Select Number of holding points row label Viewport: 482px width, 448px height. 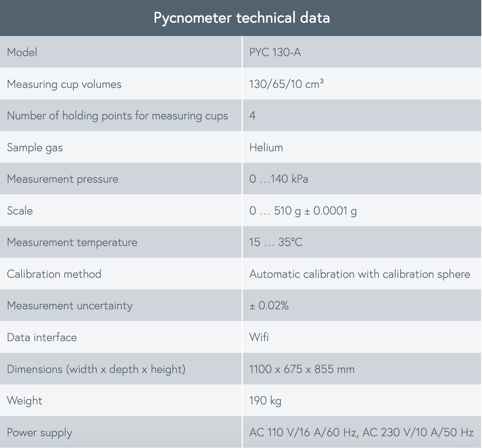(117, 116)
